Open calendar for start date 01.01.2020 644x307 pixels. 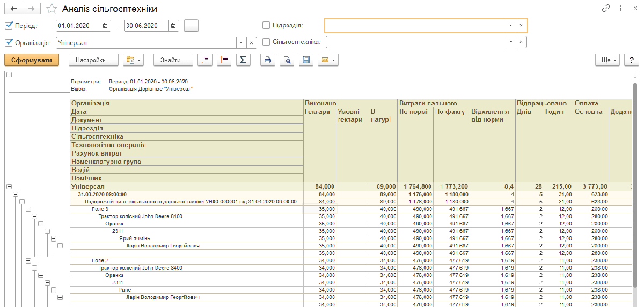click(106, 25)
